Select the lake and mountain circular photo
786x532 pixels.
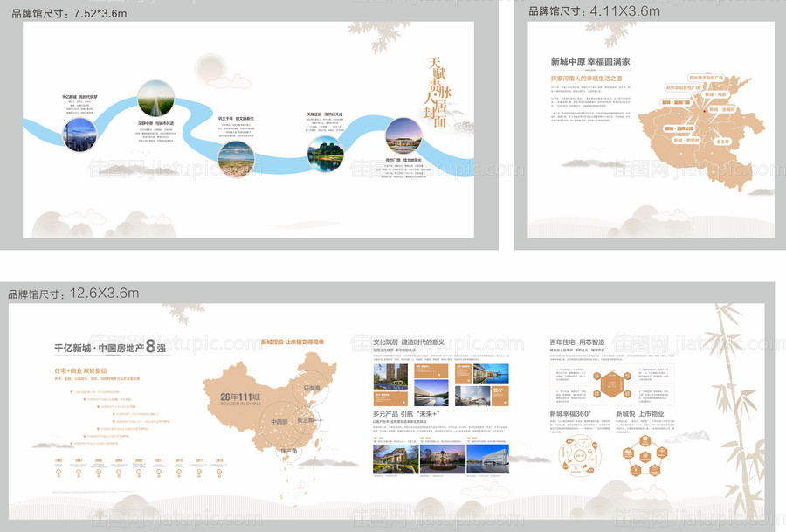click(325, 153)
